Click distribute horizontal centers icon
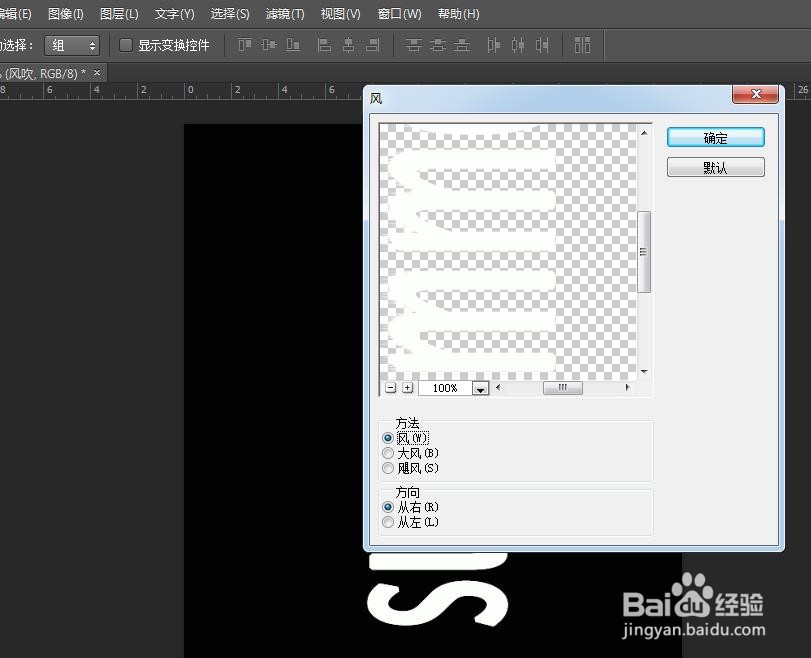 518,45
